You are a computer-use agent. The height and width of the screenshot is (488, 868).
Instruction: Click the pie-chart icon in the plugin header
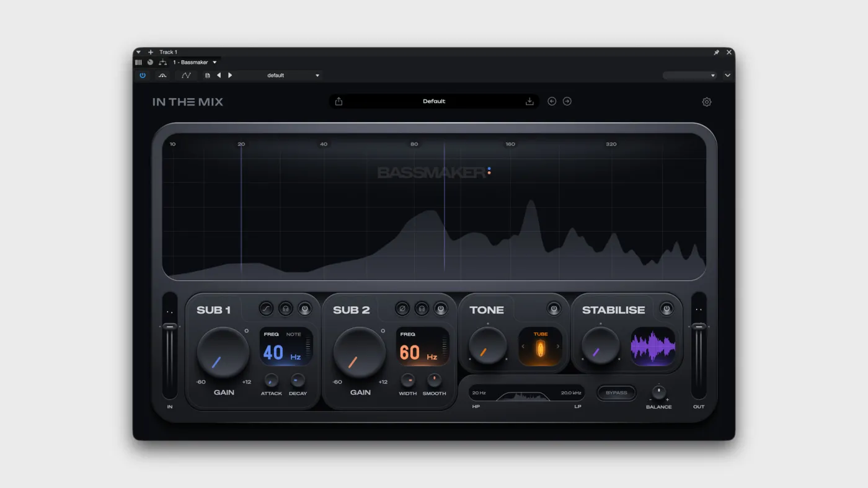coord(150,62)
